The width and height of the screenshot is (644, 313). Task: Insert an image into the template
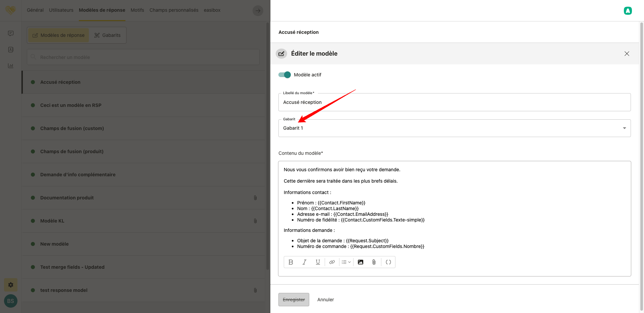pyautogui.click(x=361, y=262)
